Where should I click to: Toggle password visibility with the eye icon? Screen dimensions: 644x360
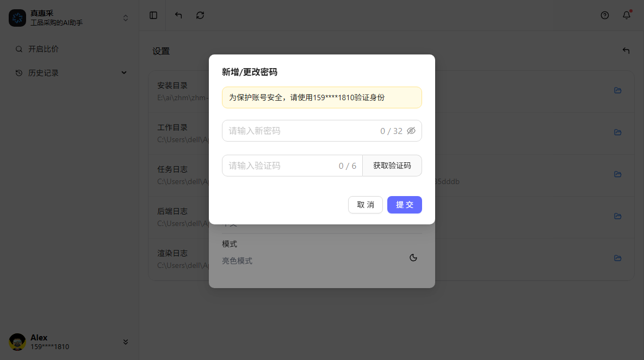[x=411, y=131]
